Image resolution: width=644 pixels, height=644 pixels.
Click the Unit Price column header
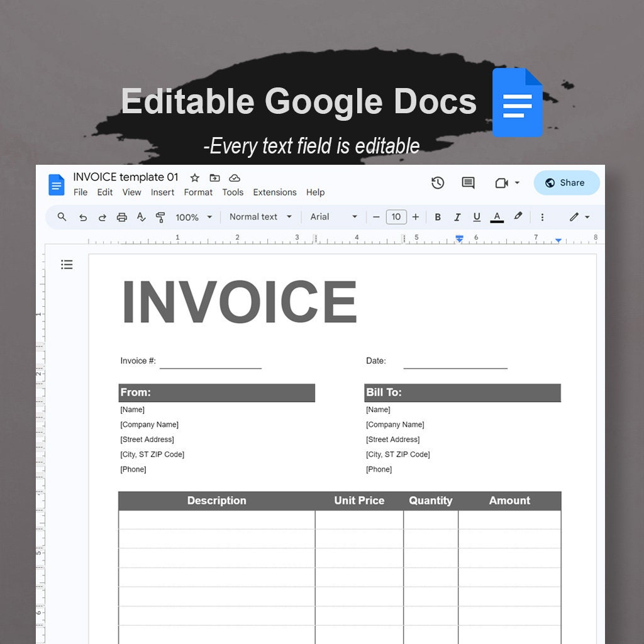(x=359, y=501)
